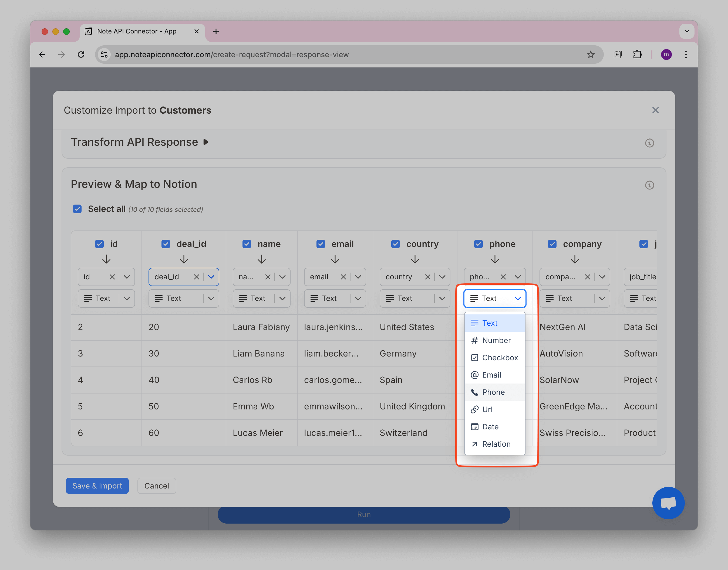Click the Cancel button
The width and height of the screenshot is (728, 570).
point(157,486)
